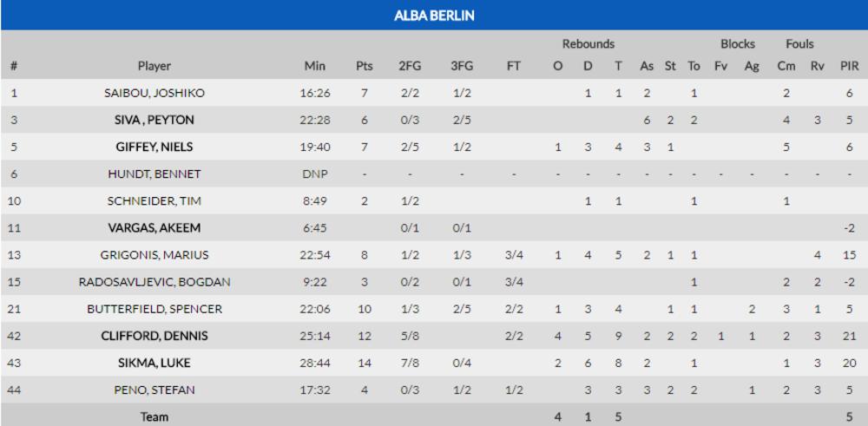Click the ALBA BERLIN team header
The image size is (868, 426).
[x=434, y=16]
